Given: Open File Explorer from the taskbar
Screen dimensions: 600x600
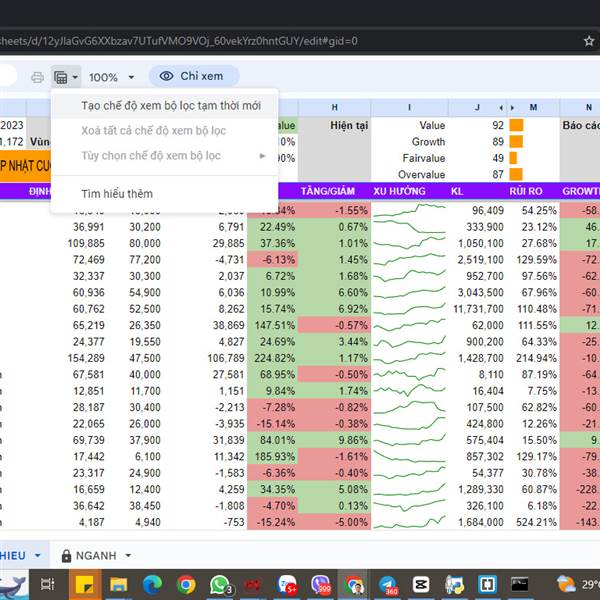Looking at the screenshot, I should [118, 584].
